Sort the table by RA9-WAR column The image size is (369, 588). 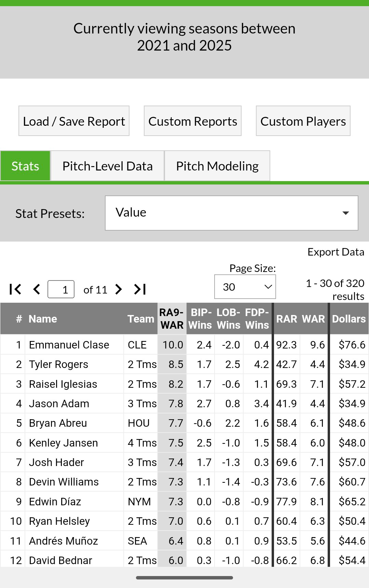pos(172,318)
